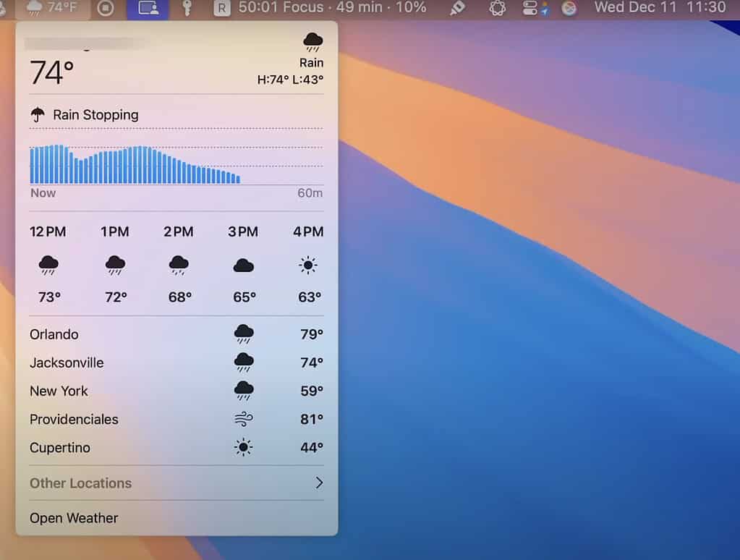Click the Siri icon in menu bar
740x560 pixels.
click(x=569, y=9)
